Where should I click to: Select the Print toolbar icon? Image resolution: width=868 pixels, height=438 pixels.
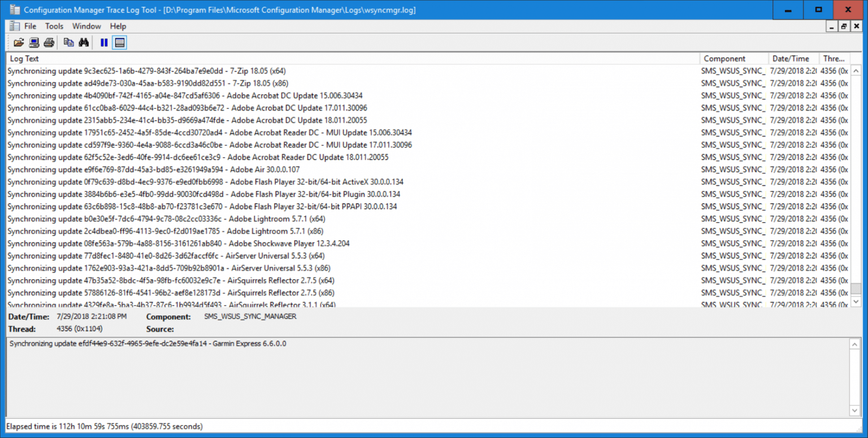pos(49,42)
